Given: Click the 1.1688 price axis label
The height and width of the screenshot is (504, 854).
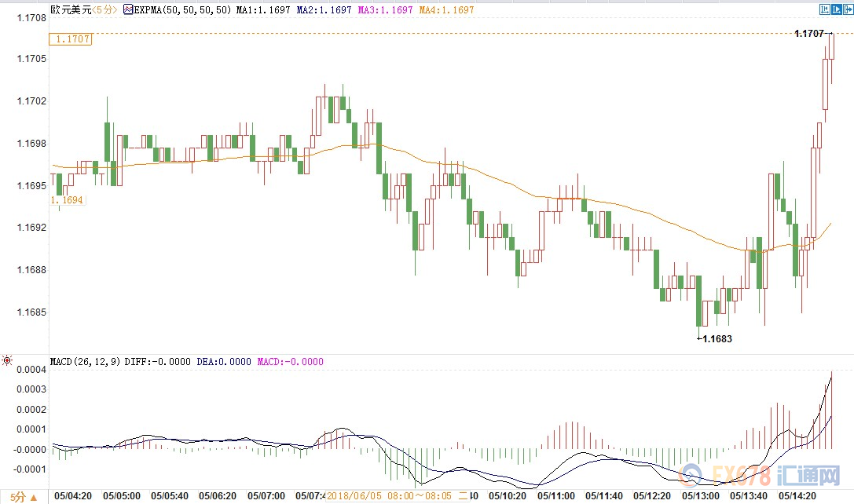Looking at the screenshot, I should tap(31, 270).
